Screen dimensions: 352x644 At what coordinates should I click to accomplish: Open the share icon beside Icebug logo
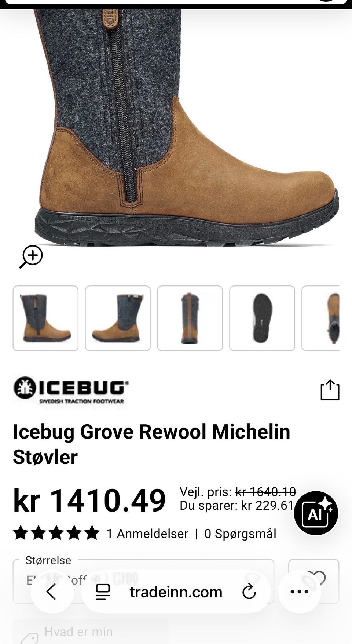(x=330, y=390)
